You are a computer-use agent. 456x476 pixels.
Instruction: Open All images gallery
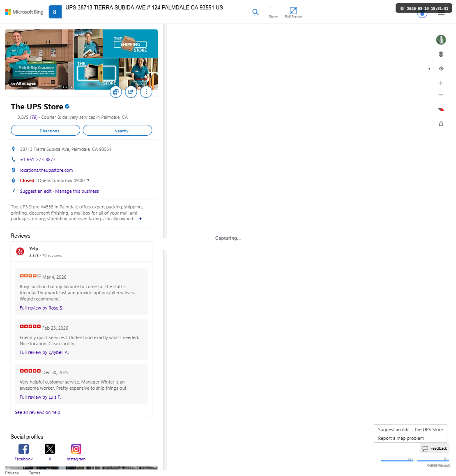point(23,83)
